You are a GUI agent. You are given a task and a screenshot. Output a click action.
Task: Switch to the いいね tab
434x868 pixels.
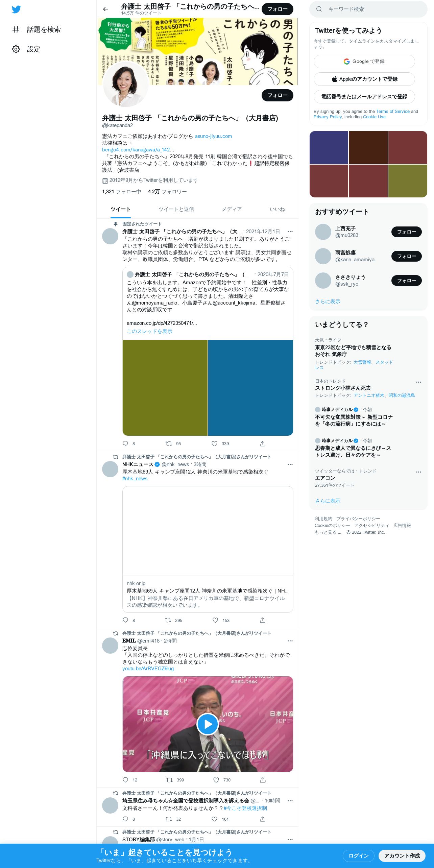tap(277, 209)
